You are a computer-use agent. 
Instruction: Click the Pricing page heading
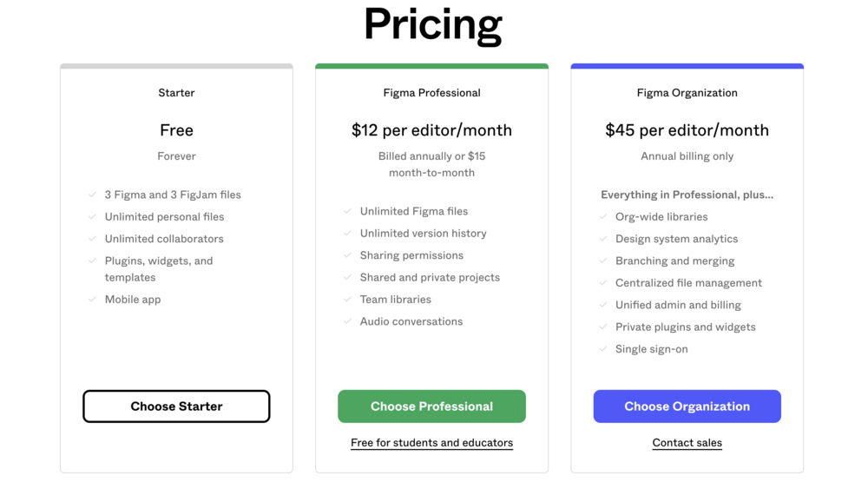point(433,24)
